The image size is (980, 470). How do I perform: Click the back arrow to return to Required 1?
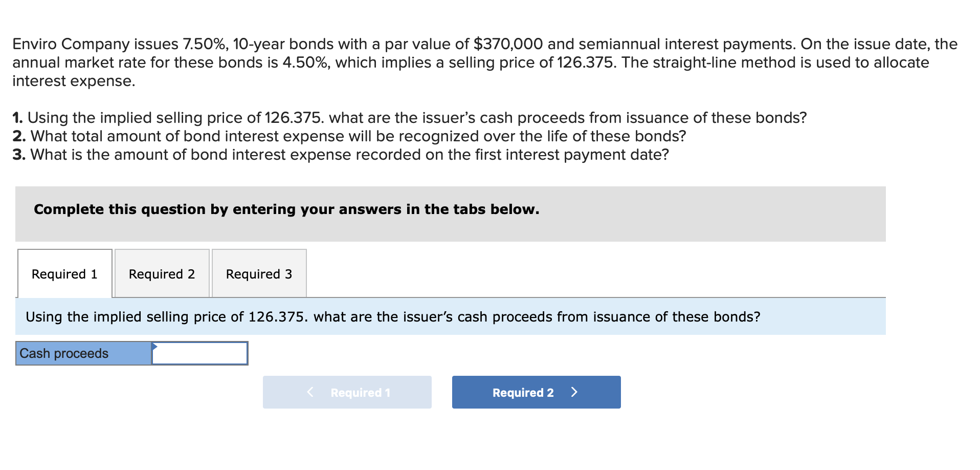[310, 392]
